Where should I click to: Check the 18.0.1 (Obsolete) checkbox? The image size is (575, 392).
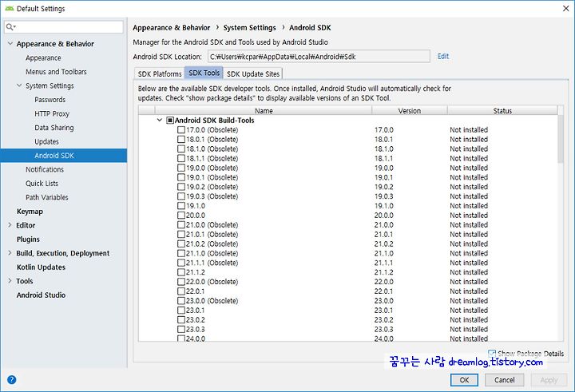[181, 140]
